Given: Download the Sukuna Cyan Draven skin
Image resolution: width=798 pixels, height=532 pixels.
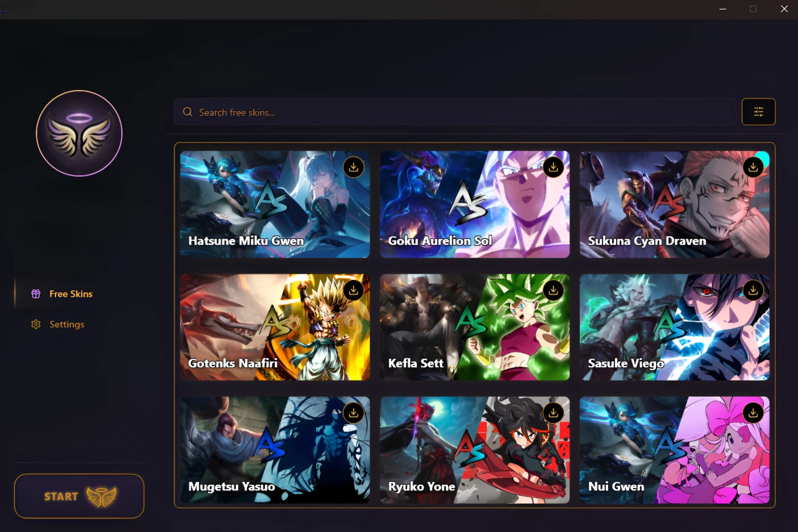Looking at the screenshot, I should tap(753, 167).
